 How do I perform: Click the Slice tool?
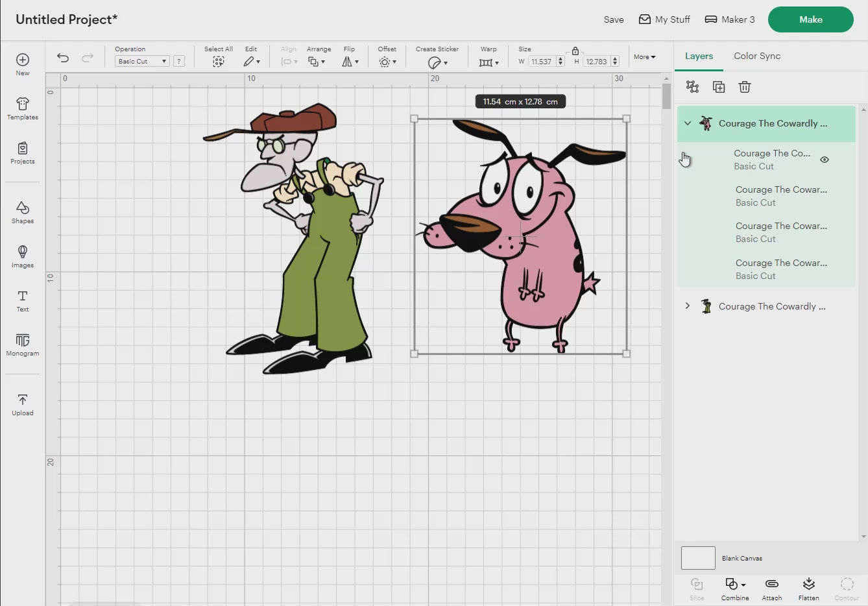click(697, 589)
